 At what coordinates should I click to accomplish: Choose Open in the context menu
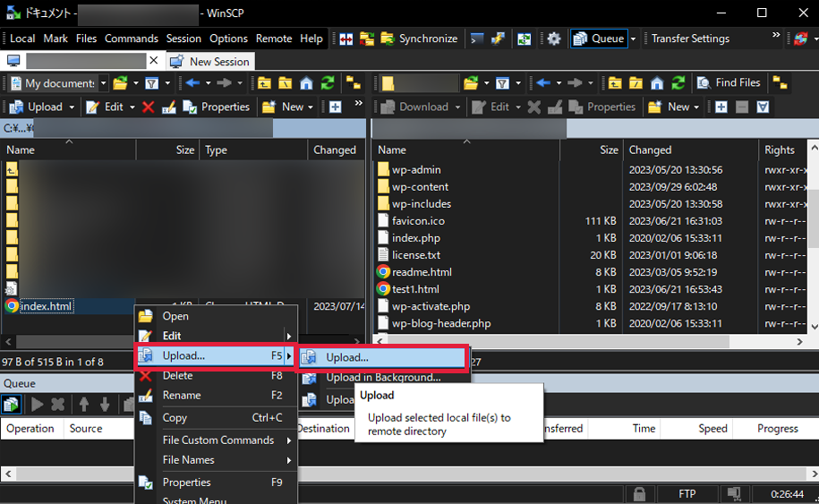pos(217,316)
